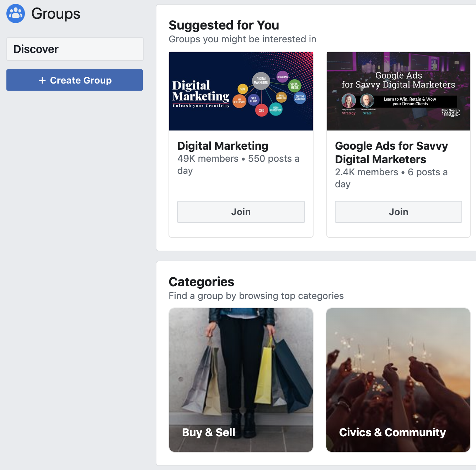Select Discover in the left sidebar
The width and height of the screenshot is (476, 470).
pos(75,49)
